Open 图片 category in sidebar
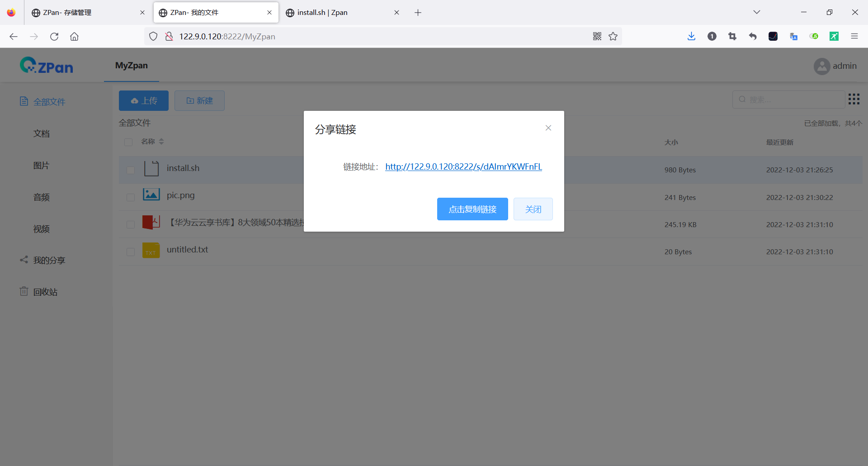This screenshot has height=466, width=868. [41, 165]
